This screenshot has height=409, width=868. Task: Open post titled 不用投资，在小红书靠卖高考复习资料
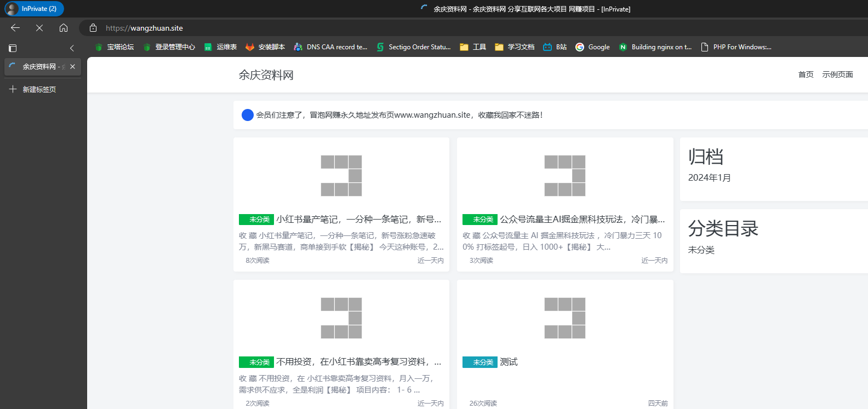click(x=359, y=362)
